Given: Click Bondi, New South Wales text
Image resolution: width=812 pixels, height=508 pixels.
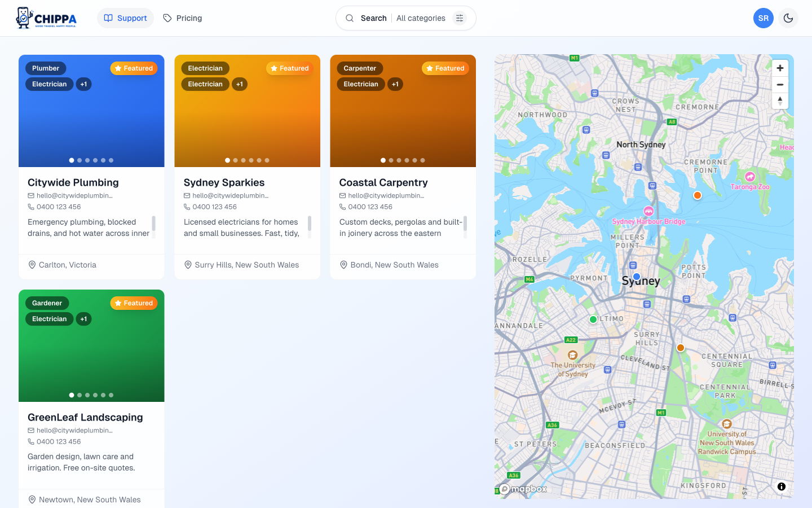Looking at the screenshot, I should (395, 265).
